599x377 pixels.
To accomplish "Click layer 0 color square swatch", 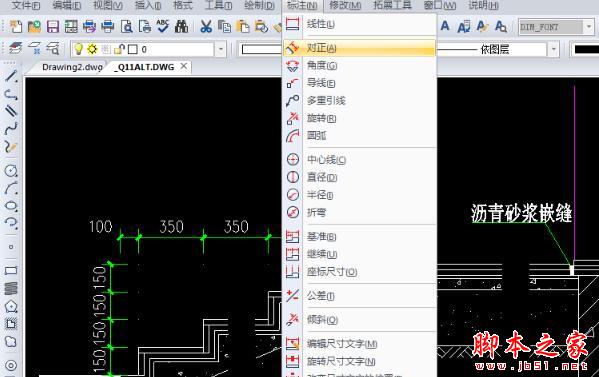I will [x=133, y=49].
